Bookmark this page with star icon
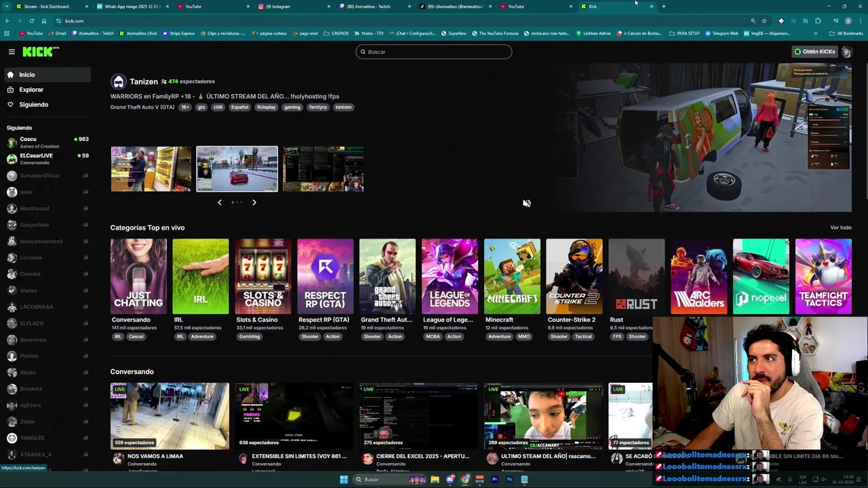The height and width of the screenshot is (488, 868). click(764, 21)
